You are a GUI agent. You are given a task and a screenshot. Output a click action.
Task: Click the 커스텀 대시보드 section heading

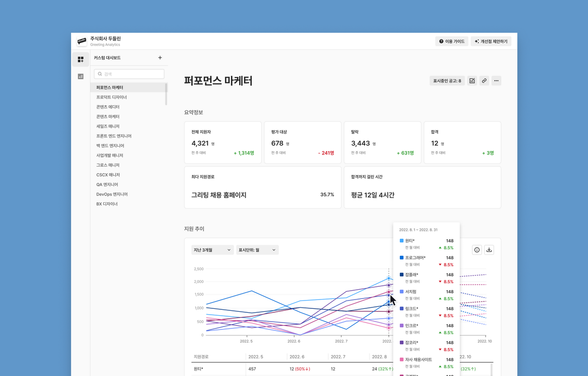click(107, 58)
